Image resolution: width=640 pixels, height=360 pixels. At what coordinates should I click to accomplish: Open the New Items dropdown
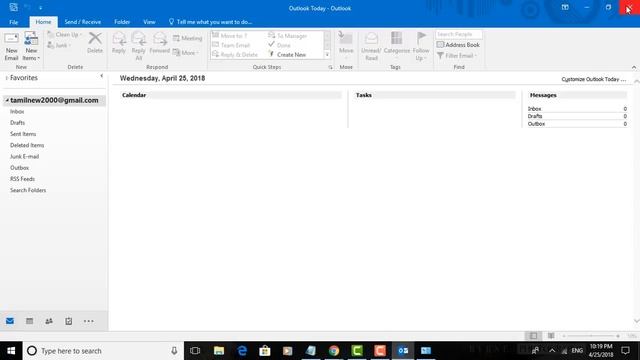[31, 47]
